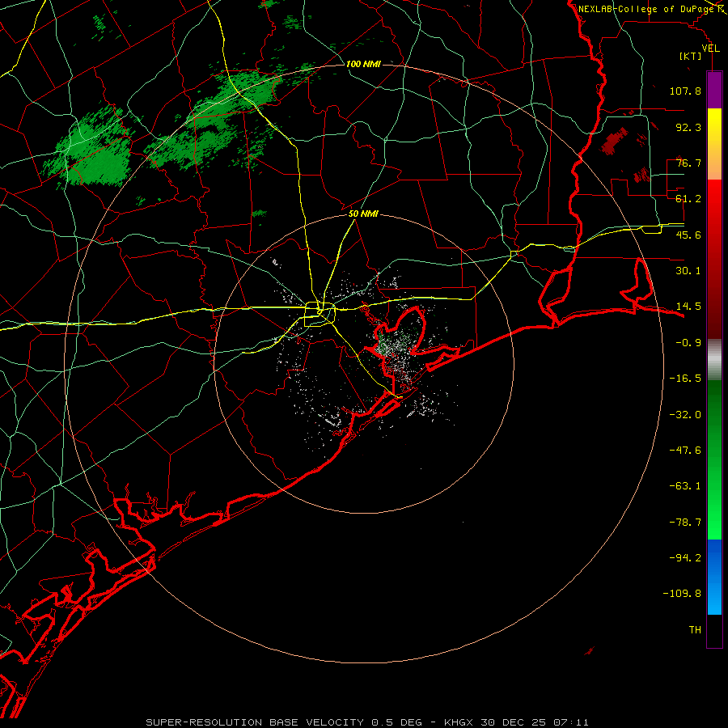Select the -47.6 velocity scale value

click(685, 451)
